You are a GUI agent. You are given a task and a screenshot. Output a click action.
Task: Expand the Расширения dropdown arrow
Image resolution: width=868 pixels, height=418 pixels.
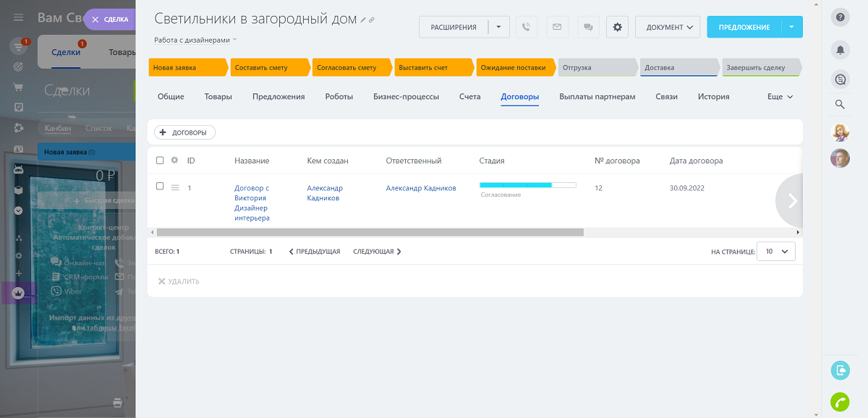point(498,27)
